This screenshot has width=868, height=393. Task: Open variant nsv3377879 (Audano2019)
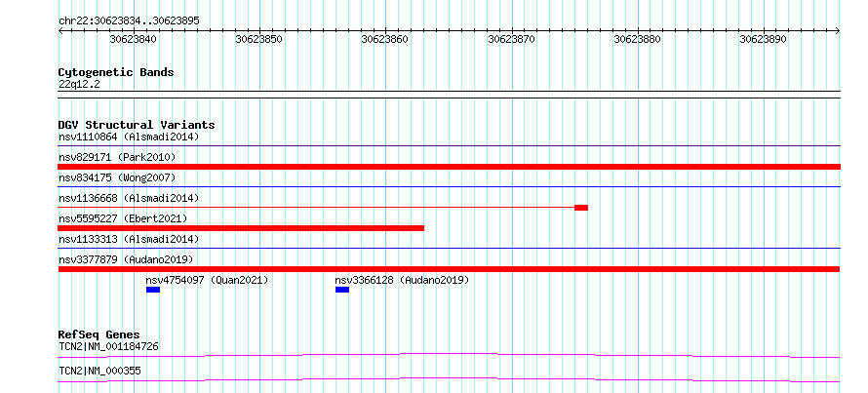tap(126, 259)
